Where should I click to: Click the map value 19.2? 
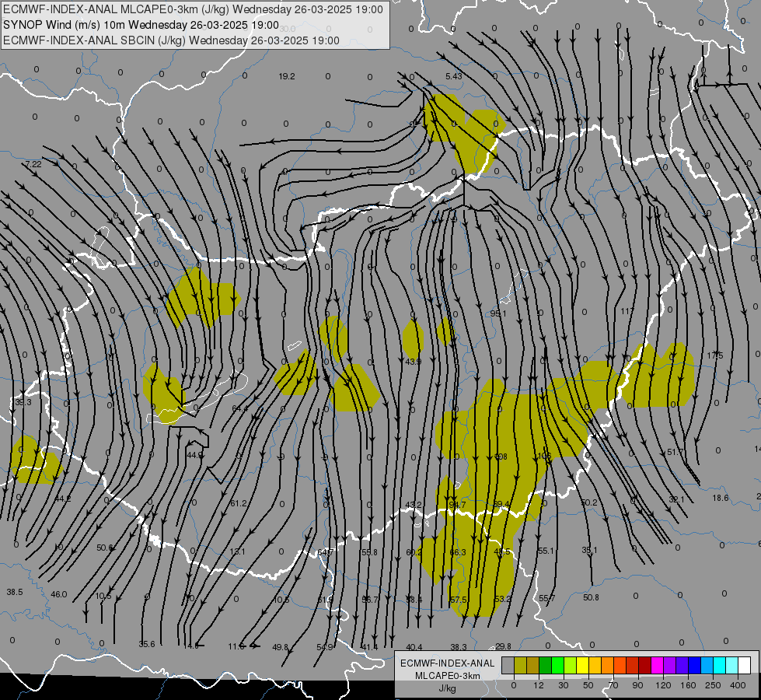click(x=287, y=76)
